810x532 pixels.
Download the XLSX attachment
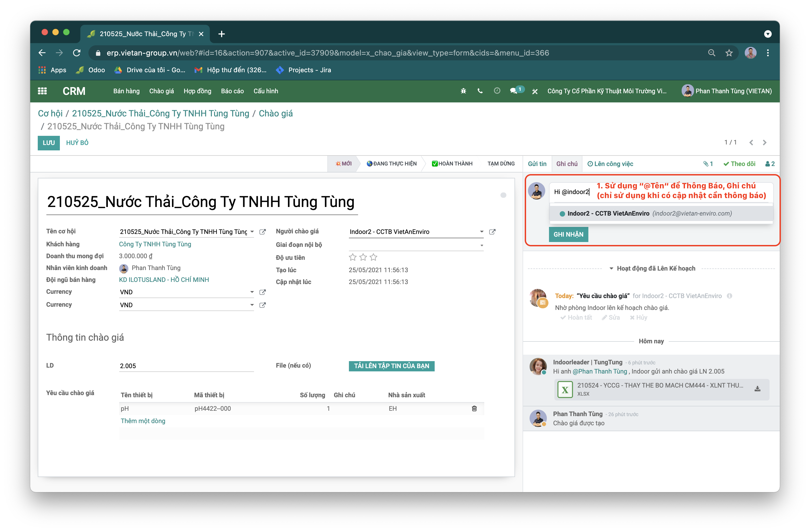[x=757, y=389]
